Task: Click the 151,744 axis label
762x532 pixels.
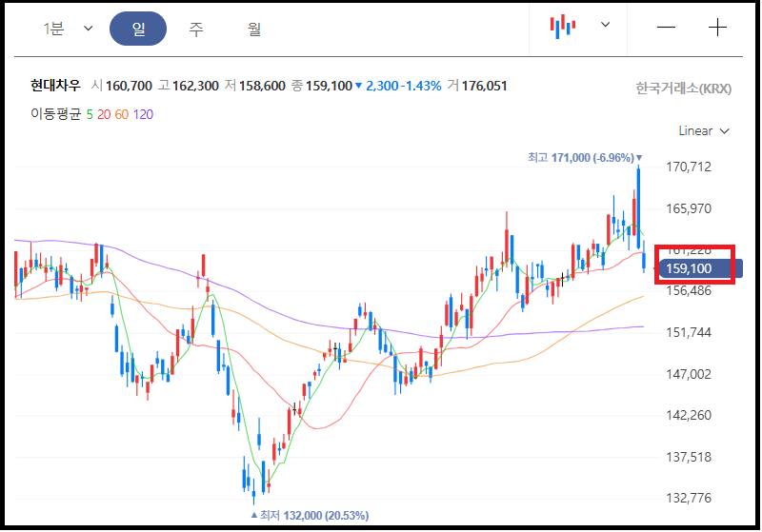Action: 688,332
